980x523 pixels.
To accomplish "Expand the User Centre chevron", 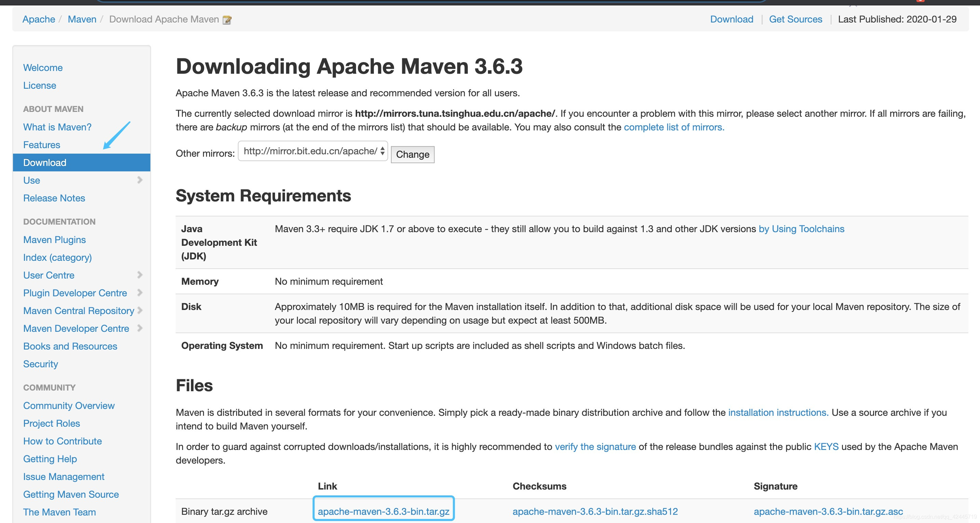I will pos(140,275).
